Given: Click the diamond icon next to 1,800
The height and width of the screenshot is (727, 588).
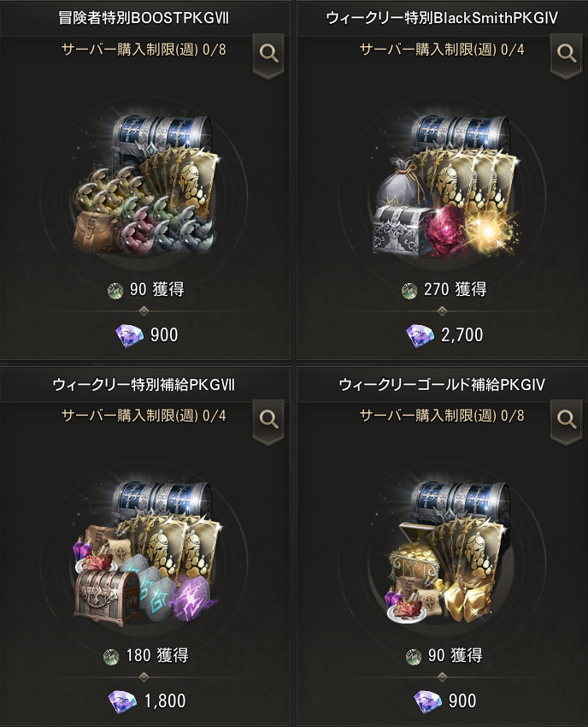Looking at the screenshot, I should click(x=122, y=701).
